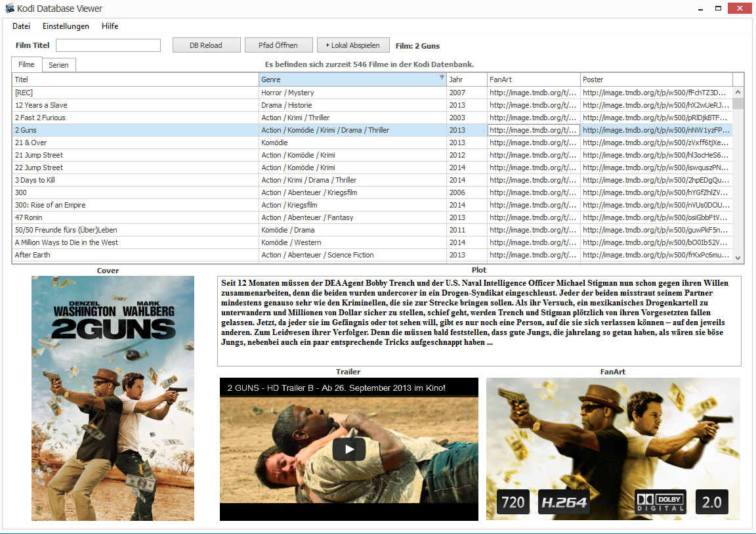Viewport: 756px width, 534px height.
Task: Play the 2 Guns trailer video
Action: (348, 449)
